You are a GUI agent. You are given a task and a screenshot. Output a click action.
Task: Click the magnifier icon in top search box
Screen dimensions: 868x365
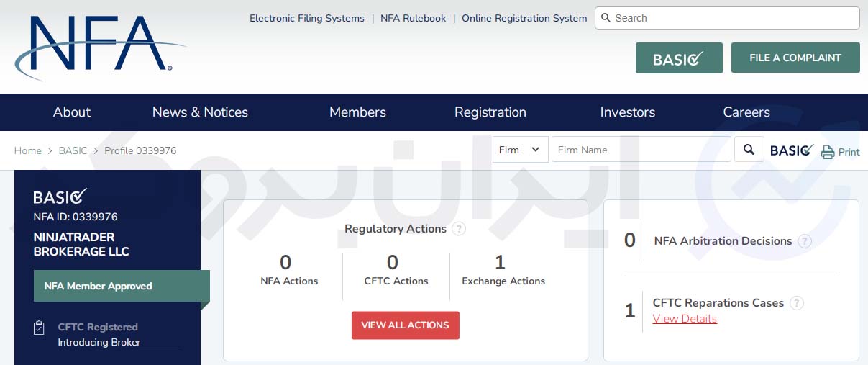pos(606,18)
